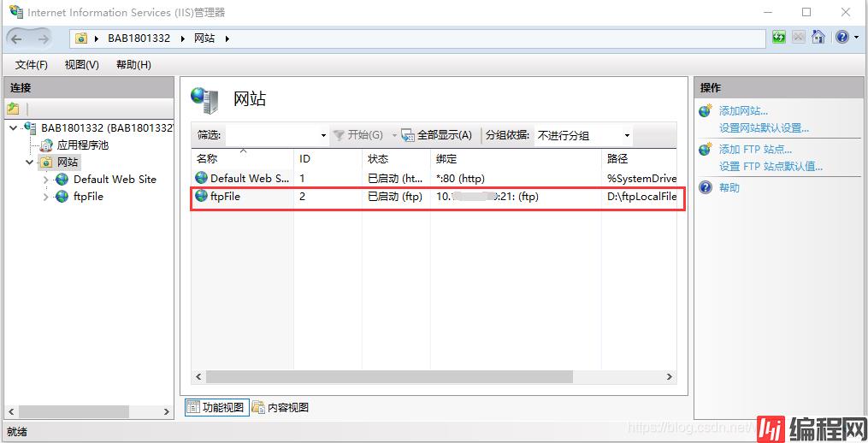Open the 文件(F) menu

pos(32,65)
